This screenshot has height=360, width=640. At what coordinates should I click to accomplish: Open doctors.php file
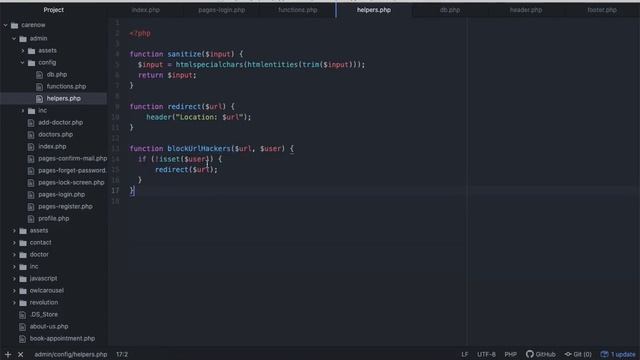point(56,134)
